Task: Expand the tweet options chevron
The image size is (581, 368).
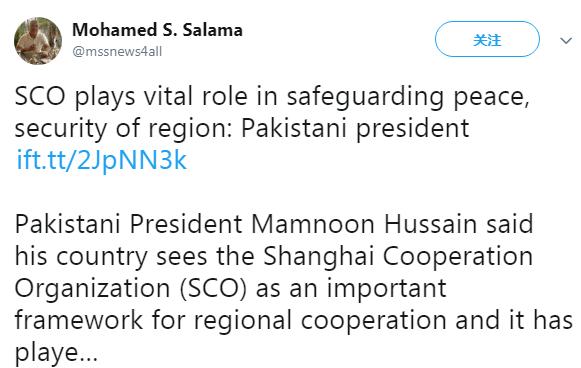Action: point(566,40)
